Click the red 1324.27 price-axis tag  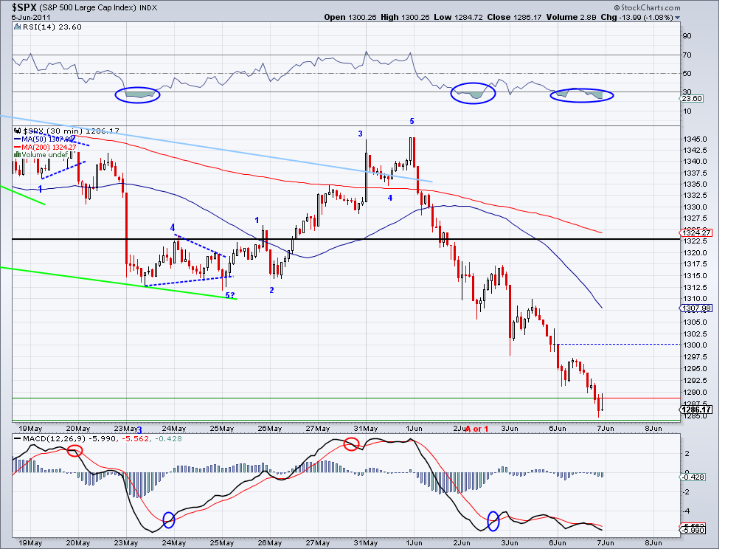tap(696, 232)
